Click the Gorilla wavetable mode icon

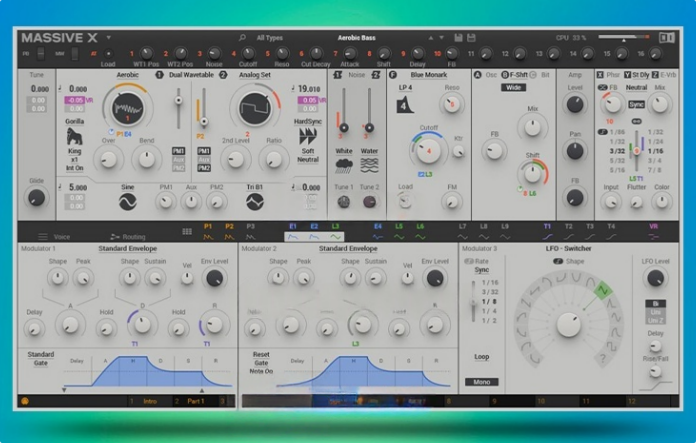tap(74, 136)
